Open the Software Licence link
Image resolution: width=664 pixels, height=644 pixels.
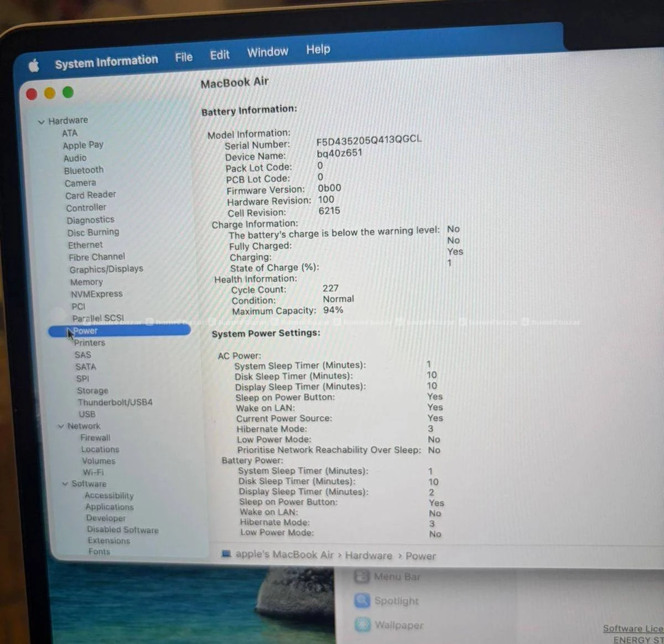point(633,629)
